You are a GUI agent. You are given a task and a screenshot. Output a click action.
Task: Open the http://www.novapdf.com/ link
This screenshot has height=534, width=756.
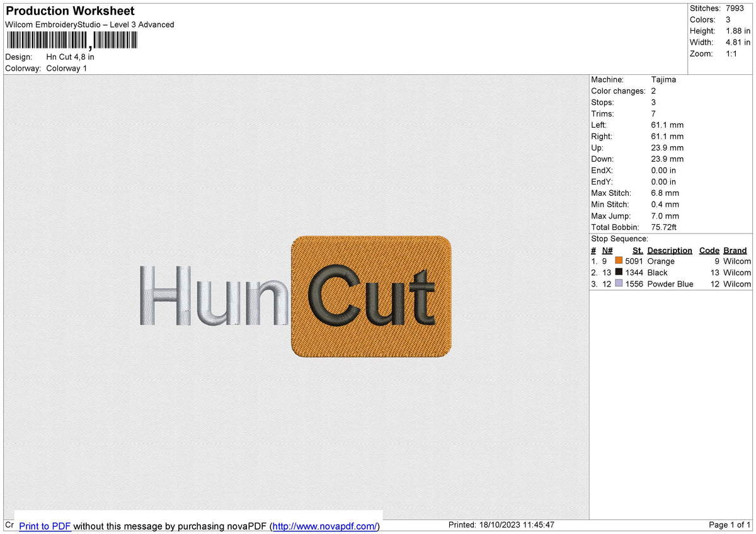pyautogui.click(x=324, y=526)
